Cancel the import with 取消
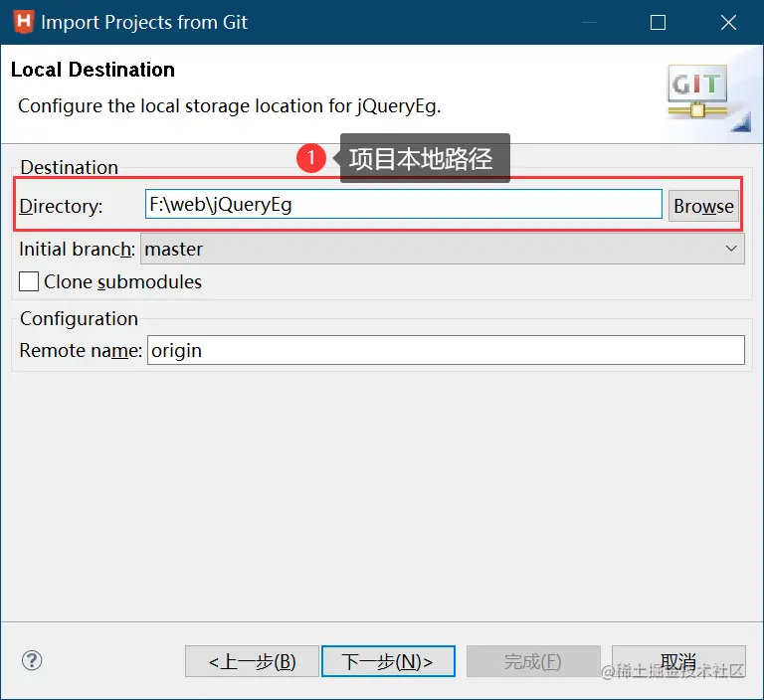Screen dimensions: 764x700 pos(678,661)
